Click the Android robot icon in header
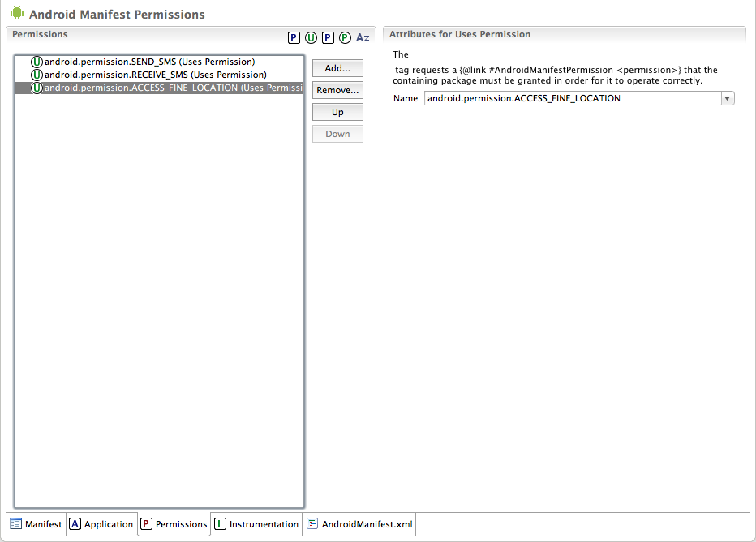This screenshot has height=542, width=756. pyautogui.click(x=17, y=13)
